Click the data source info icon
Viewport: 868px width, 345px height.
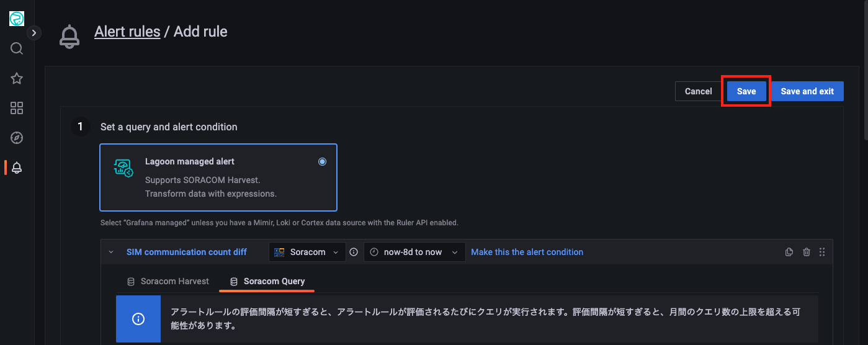click(x=354, y=252)
